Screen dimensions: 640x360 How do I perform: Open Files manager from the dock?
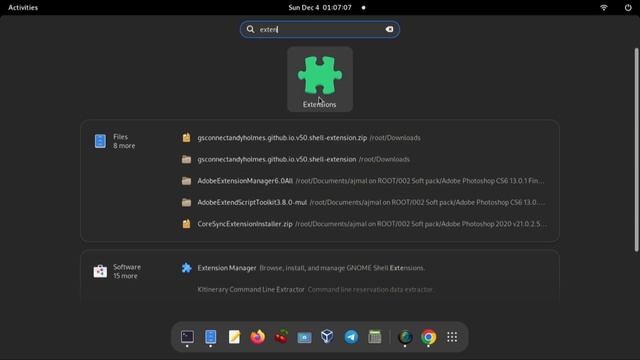pyautogui.click(x=211, y=337)
